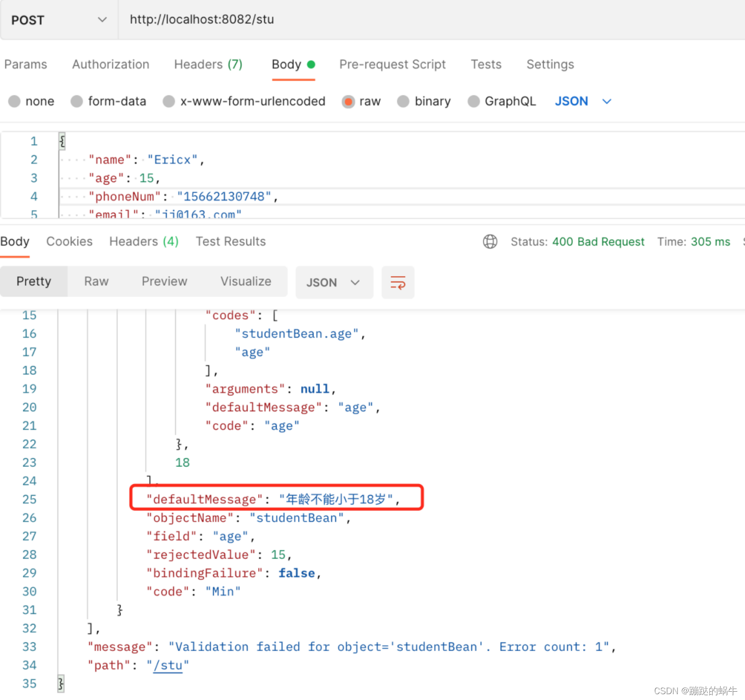745x700 pixels.
Task: Open the Pre-request Script tab
Action: (x=392, y=64)
